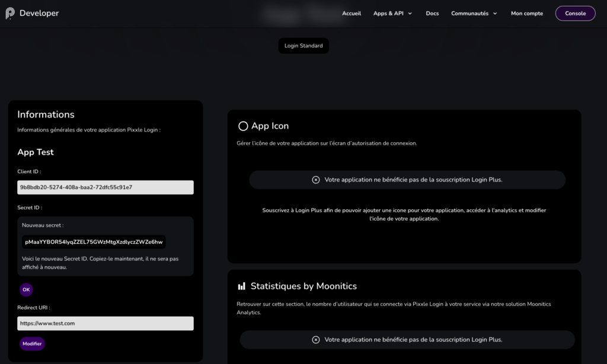
Task: Click the App Icon circle symbol
Action: pos(243,126)
